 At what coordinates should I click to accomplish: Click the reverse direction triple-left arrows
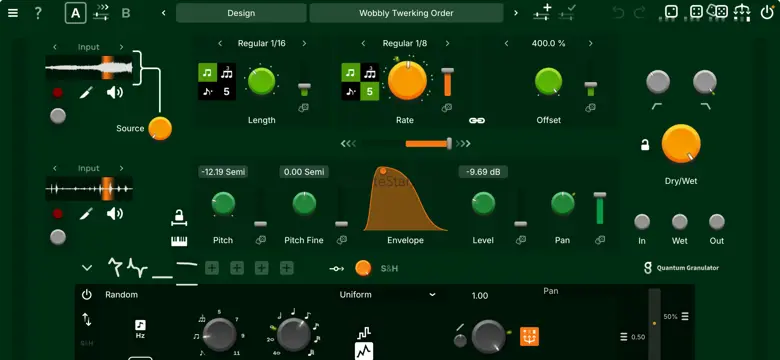click(x=348, y=144)
